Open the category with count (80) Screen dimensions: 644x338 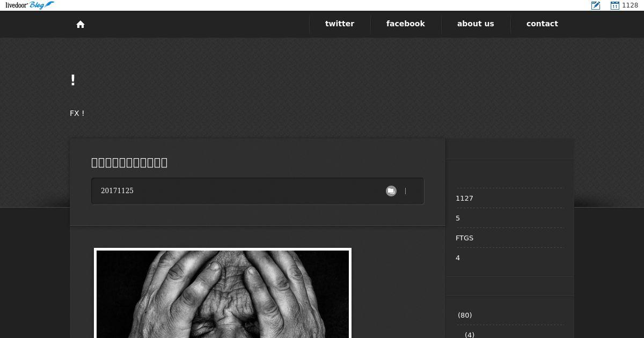[x=465, y=315]
